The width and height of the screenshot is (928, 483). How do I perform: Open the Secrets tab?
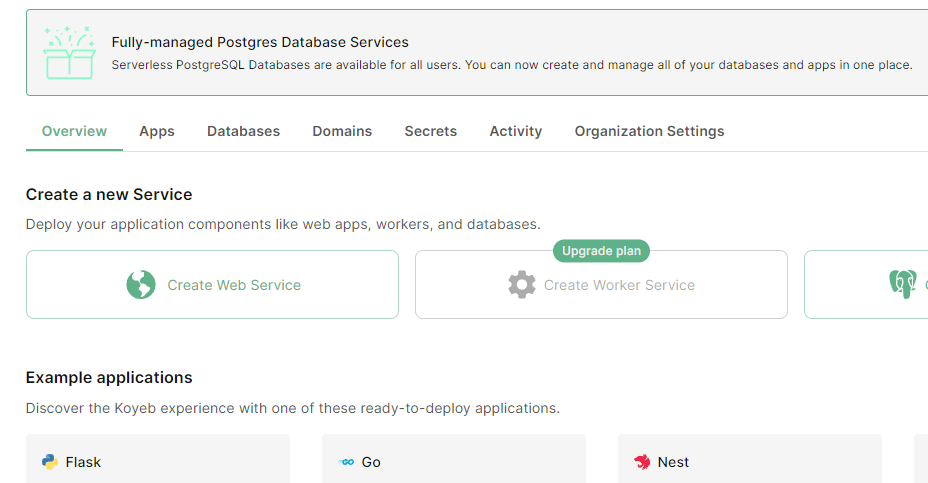pyautogui.click(x=430, y=131)
